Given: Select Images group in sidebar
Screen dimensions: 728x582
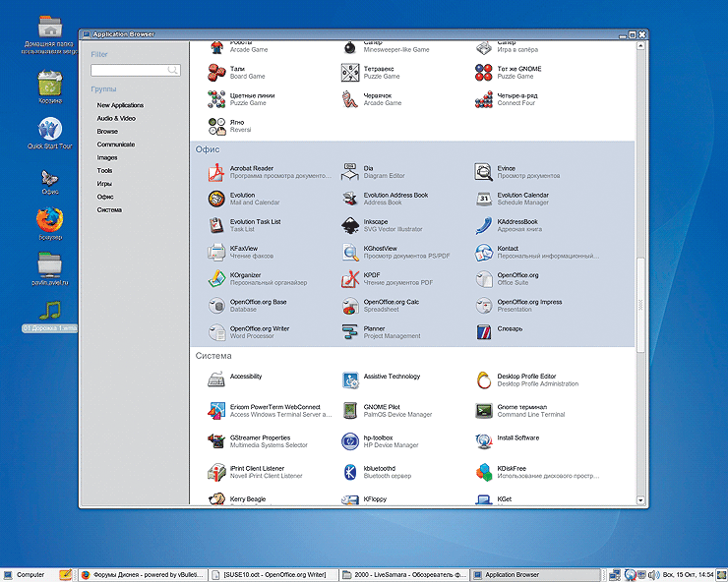Looking at the screenshot, I should 107,158.
